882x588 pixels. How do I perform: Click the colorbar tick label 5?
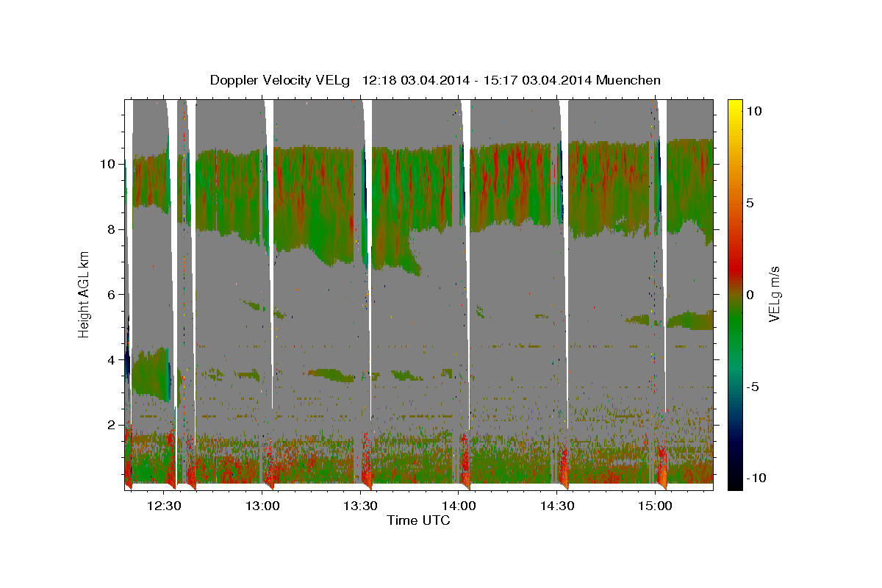pyautogui.click(x=751, y=203)
